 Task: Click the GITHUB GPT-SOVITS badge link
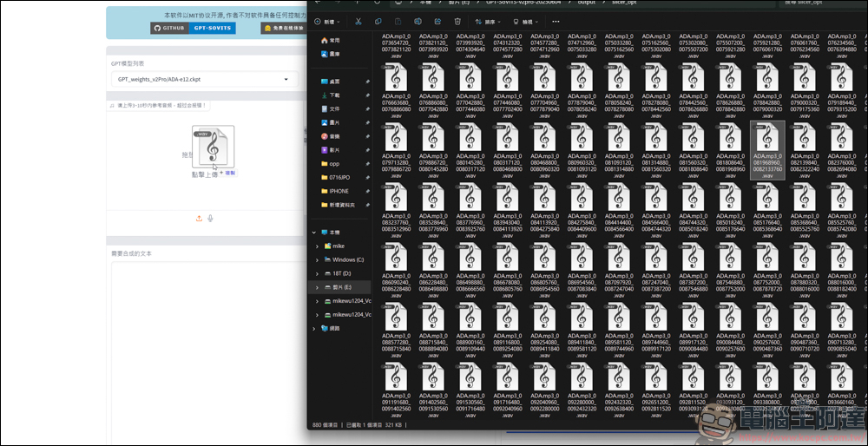(x=193, y=28)
